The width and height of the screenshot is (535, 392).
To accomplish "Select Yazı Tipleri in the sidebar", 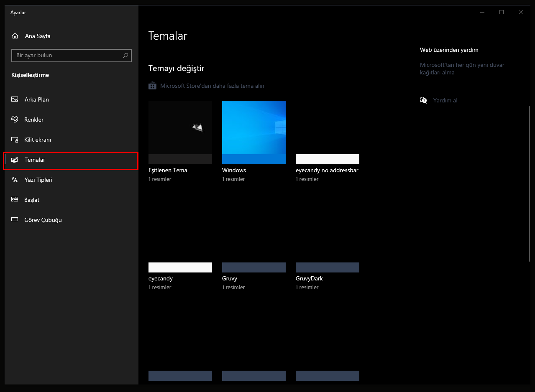I will (x=71, y=180).
